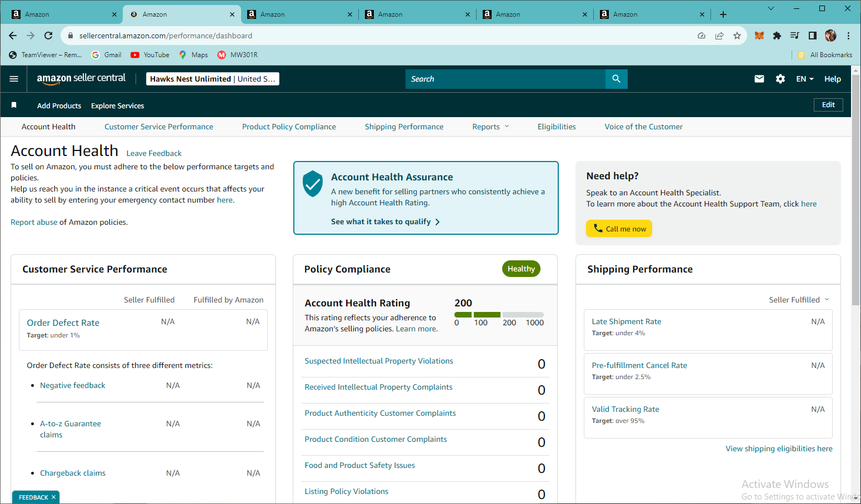Open the Report abuse link

point(34,222)
